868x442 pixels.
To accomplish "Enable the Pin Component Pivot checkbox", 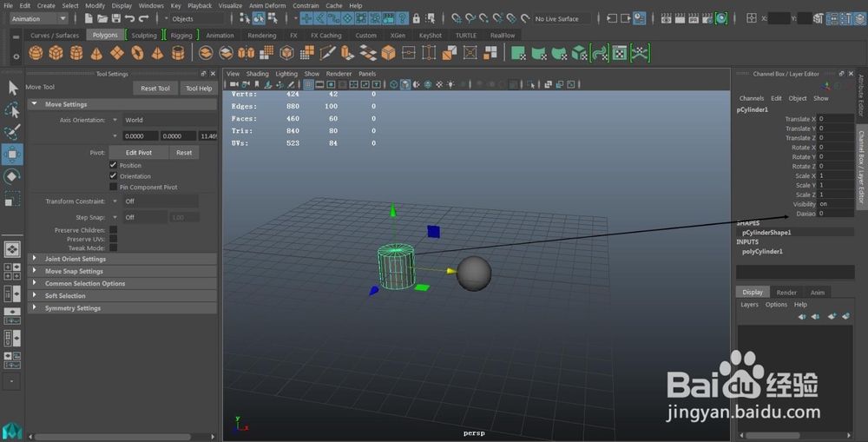I will tap(113, 187).
